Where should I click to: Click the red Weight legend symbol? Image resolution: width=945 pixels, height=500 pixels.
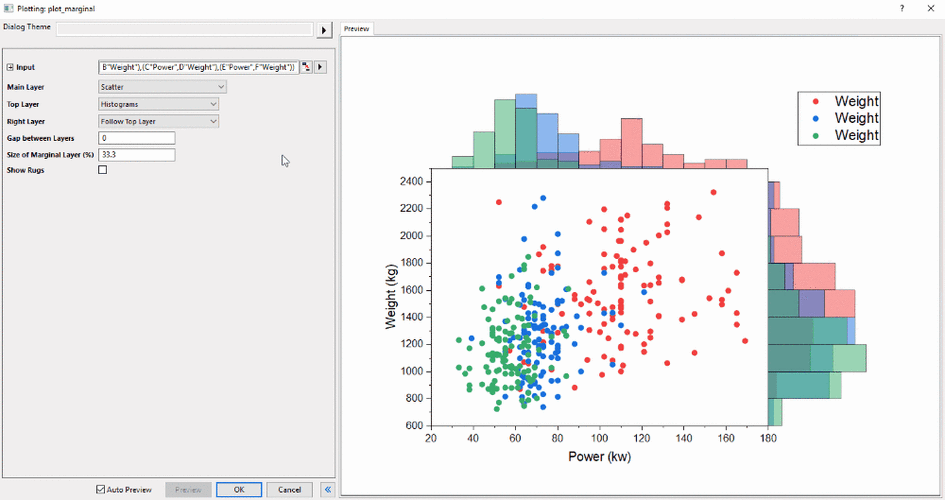click(x=817, y=101)
